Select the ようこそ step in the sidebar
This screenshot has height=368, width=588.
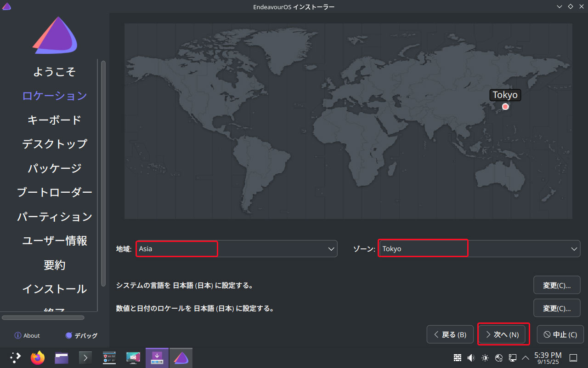[55, 71]
